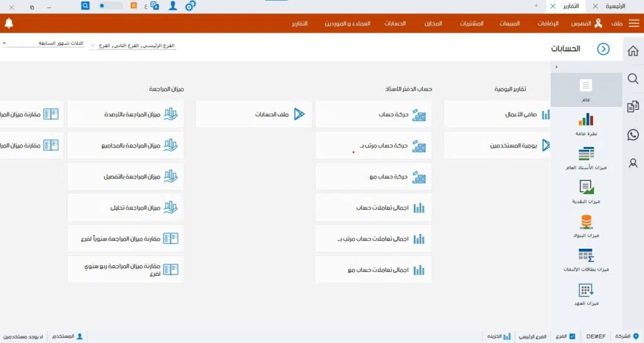
Task: Collapse the category side panel arrow
Action: tap(556, 67)
